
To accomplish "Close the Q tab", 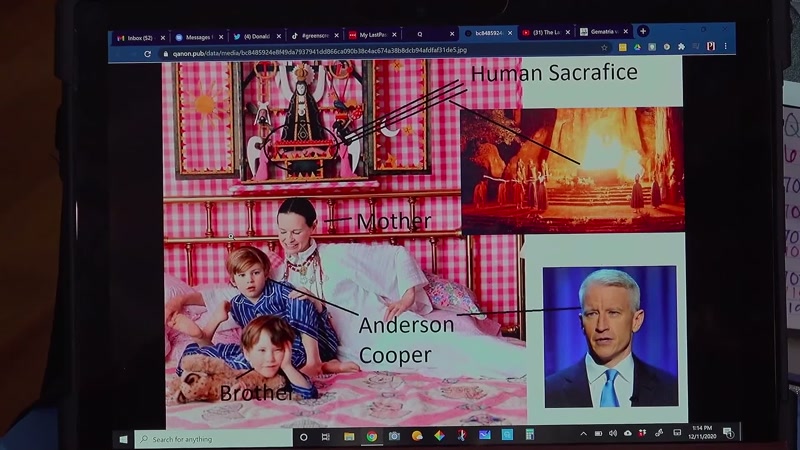I will click(452, 34).
